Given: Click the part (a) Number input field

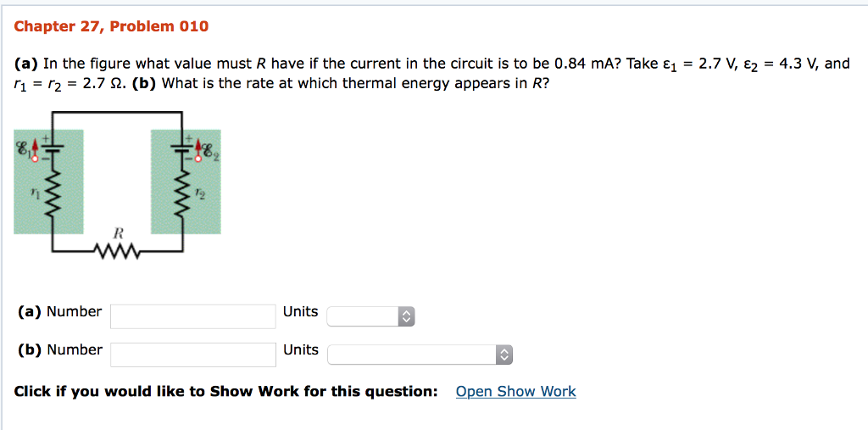Looking at the screenshot, I should tap(193, 316).
